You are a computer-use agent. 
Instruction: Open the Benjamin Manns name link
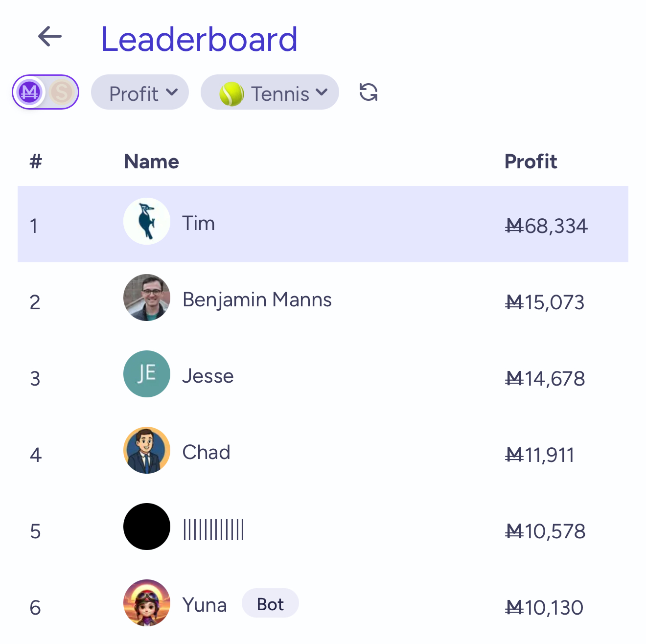(257, 299)
